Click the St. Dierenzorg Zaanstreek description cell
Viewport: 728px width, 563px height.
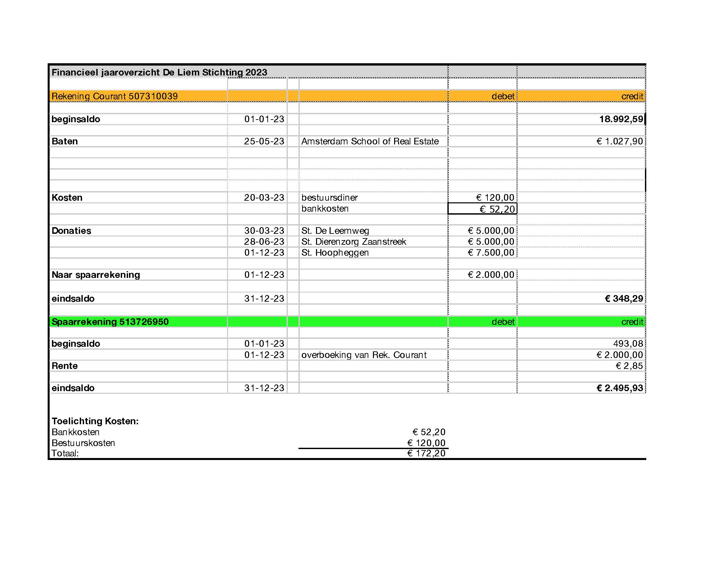point(353,241)
